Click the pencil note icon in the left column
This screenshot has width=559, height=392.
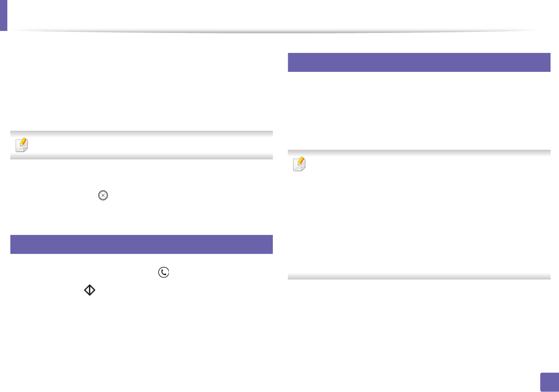coord(22,145)
